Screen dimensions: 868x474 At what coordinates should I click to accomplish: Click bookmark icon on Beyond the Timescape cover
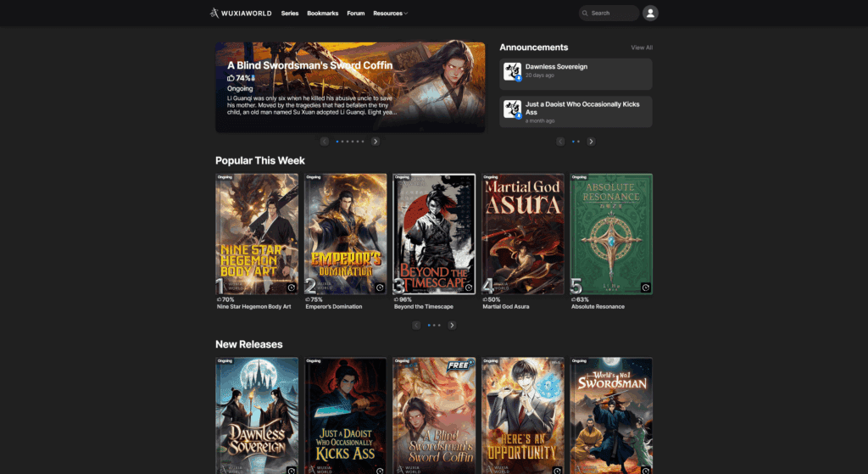(468, 287)
